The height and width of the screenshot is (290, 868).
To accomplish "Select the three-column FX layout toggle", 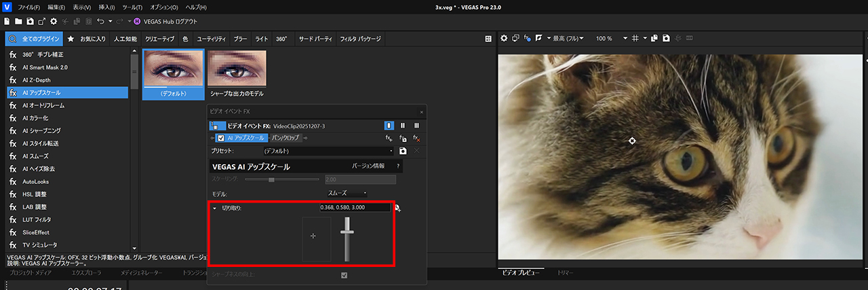I will (416, 126).
